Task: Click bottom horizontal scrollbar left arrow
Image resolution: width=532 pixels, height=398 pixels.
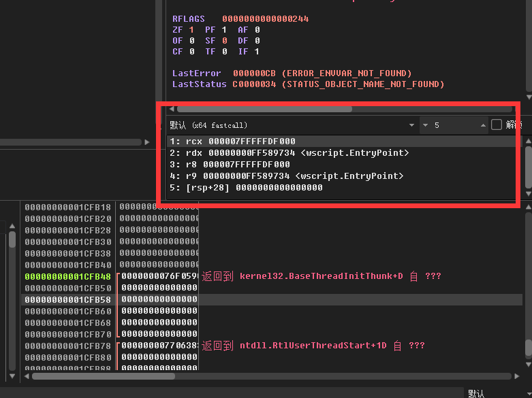Action: tap(27, 376)
